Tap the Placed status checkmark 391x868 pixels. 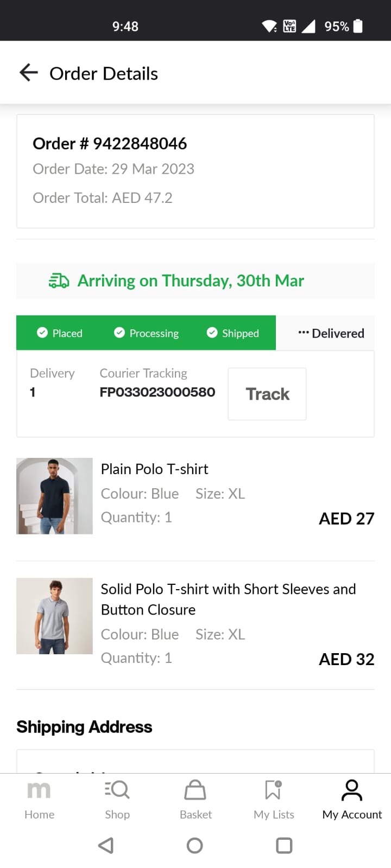(42, 333)
